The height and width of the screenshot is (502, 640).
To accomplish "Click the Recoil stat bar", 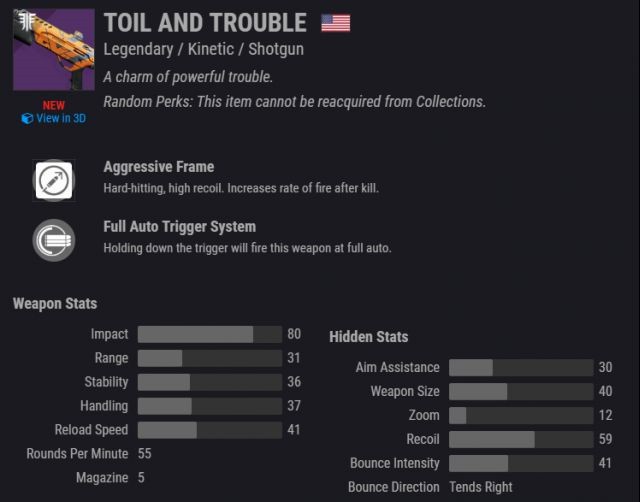I will tap(521, 439).
